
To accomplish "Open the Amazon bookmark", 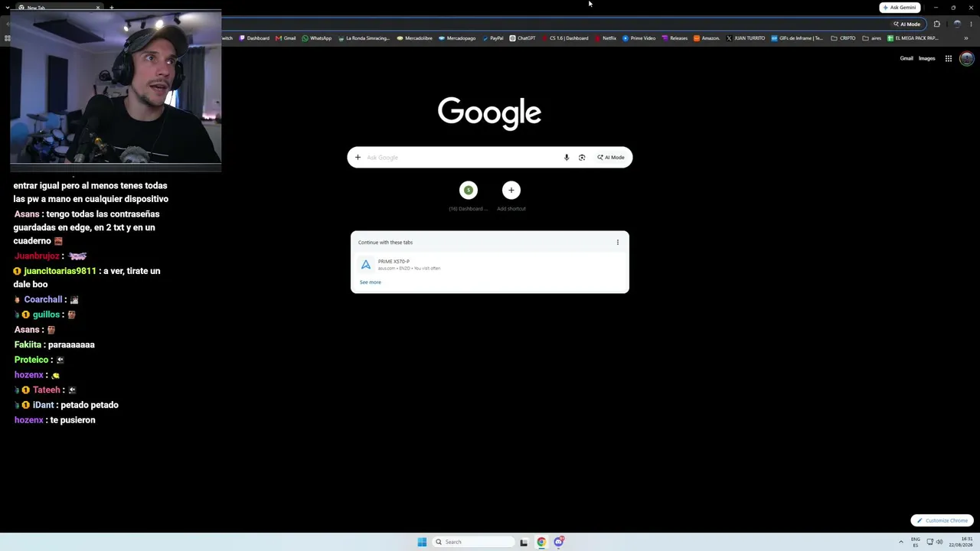I will (706, 38).
